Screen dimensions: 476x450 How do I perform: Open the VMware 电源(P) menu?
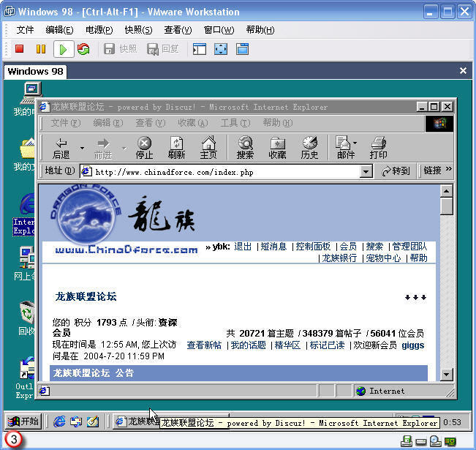point(99,30)
